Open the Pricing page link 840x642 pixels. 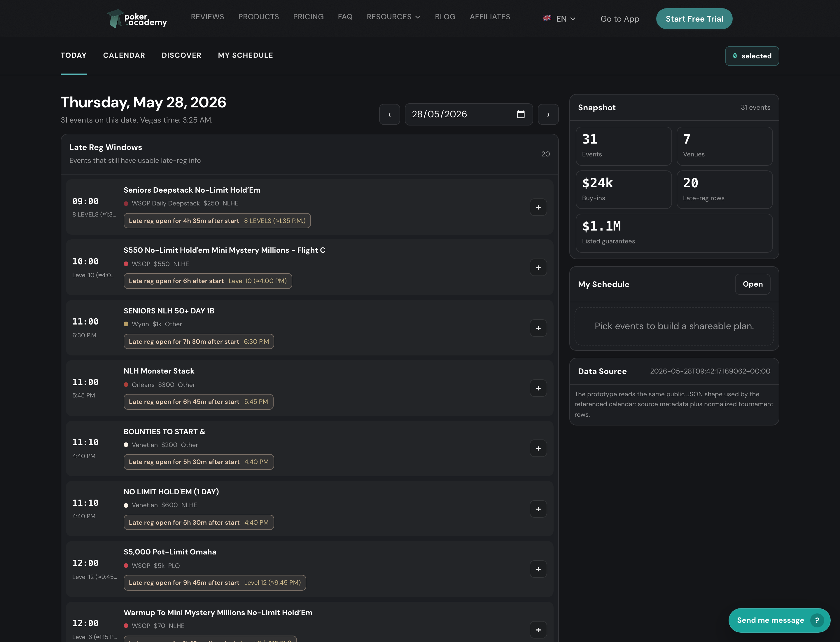[308, 17]
